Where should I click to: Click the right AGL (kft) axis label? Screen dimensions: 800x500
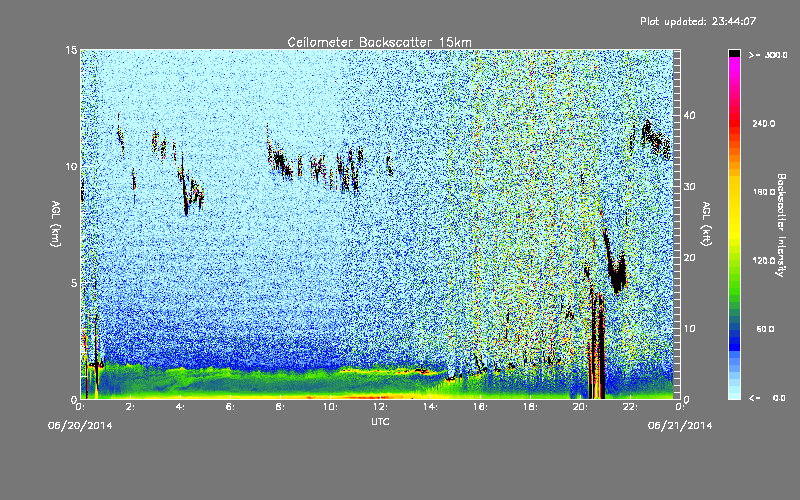pyautogui.click(x=706, y=223)
